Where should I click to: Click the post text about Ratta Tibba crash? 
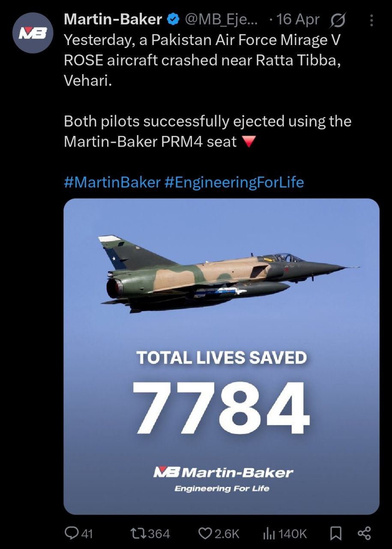coord(201,60)
